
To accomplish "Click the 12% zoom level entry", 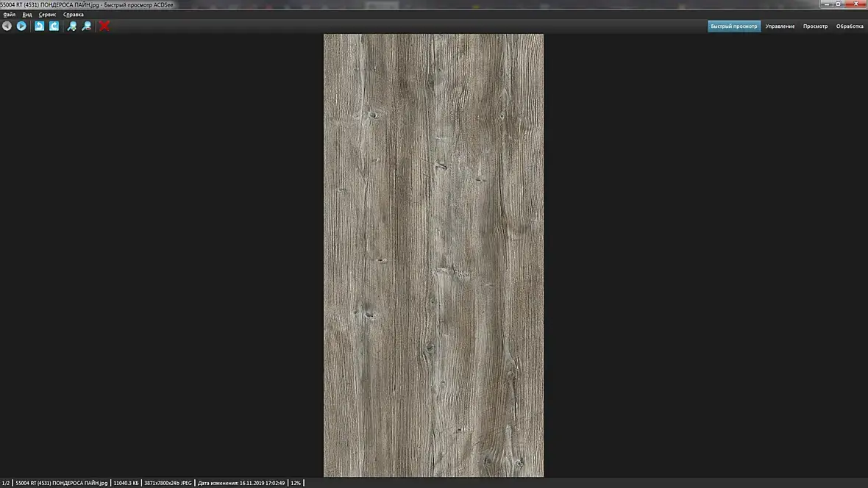I will [296, 483].
